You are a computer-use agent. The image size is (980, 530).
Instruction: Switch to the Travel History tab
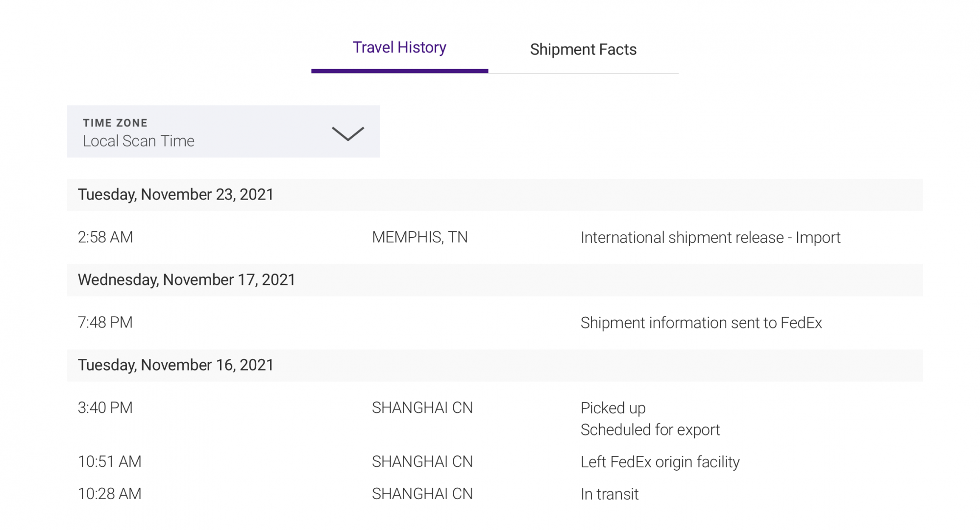[x=399, y=48]
